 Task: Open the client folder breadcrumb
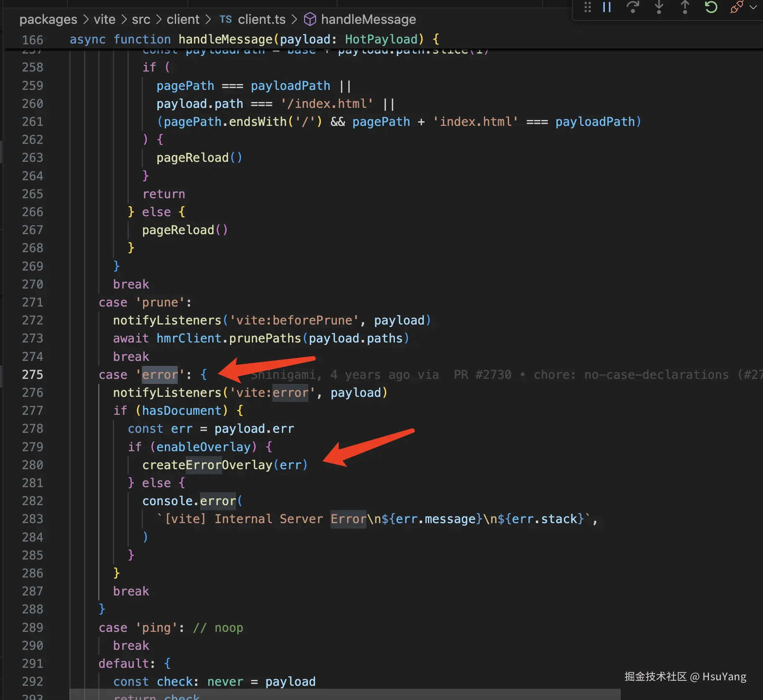[183, 19]
